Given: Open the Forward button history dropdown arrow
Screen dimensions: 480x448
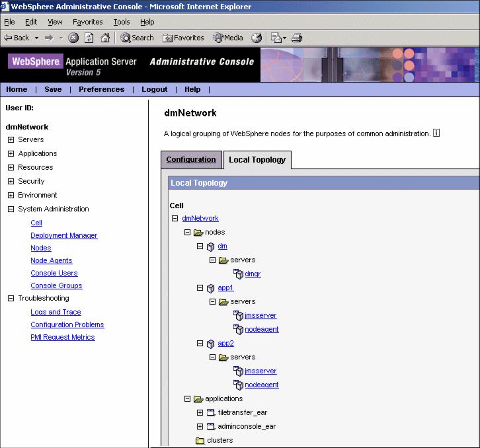Looking at the screenshot, I should tap(61, 38).
